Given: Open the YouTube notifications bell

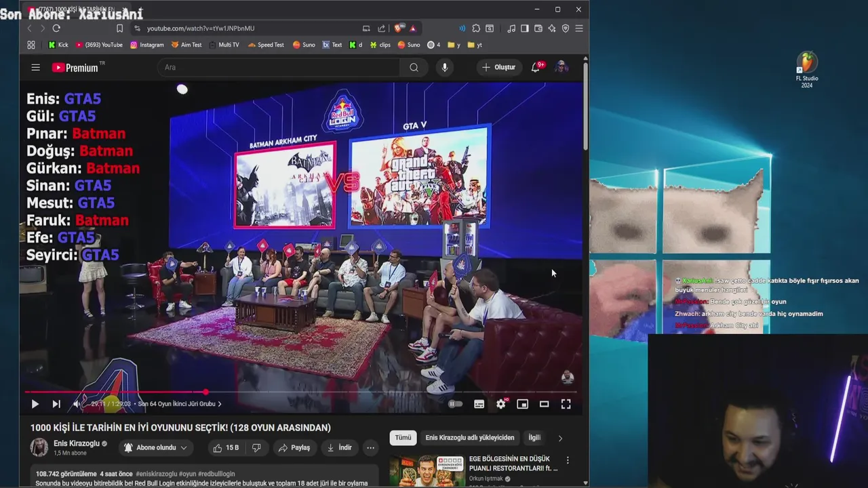Looking at the screenshot, I should tap(536, 67).
